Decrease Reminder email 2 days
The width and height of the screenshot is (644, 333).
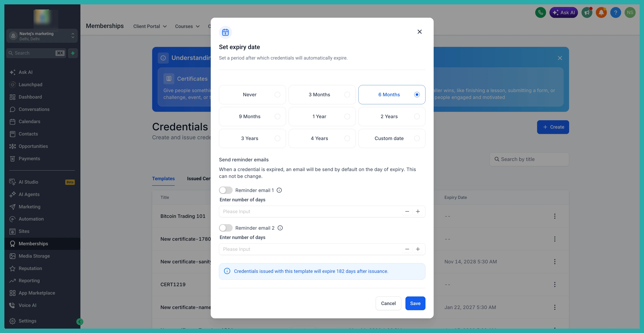(407, 249)
